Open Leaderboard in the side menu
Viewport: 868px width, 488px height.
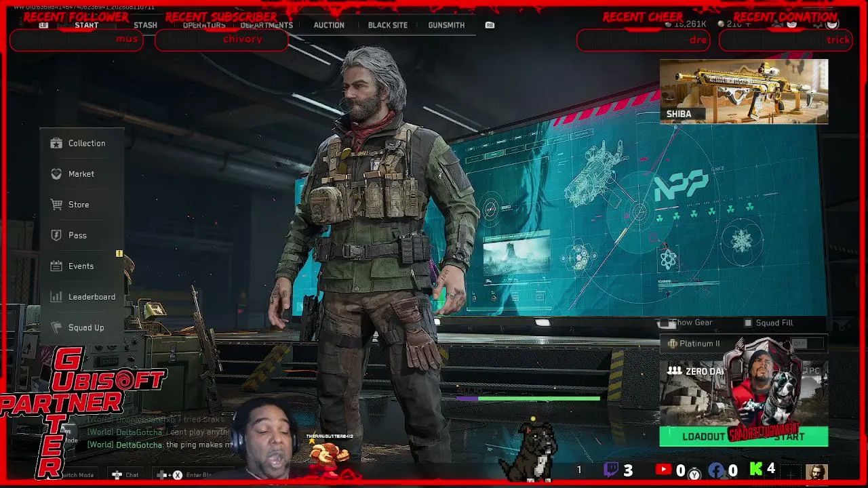tap(92, 297)
